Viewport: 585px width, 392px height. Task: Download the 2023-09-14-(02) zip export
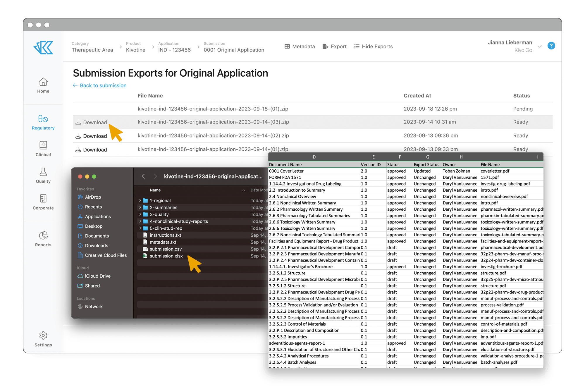[x=91, y=136]
